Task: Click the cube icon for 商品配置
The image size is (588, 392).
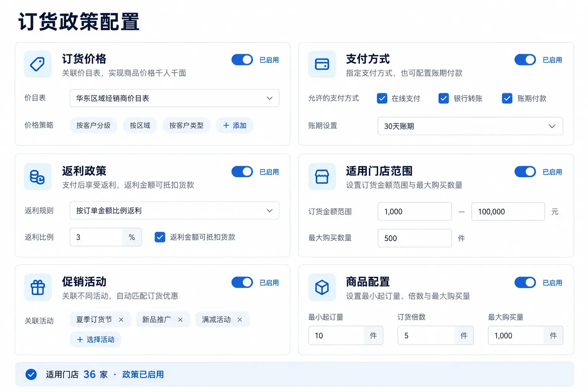Action: click(322, 287)
